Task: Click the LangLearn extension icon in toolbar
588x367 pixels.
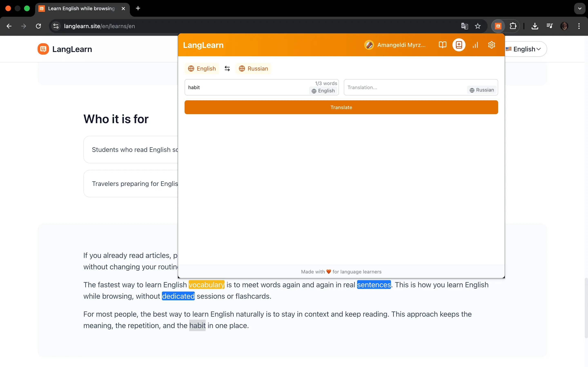Action: click(x=498, y=26)
